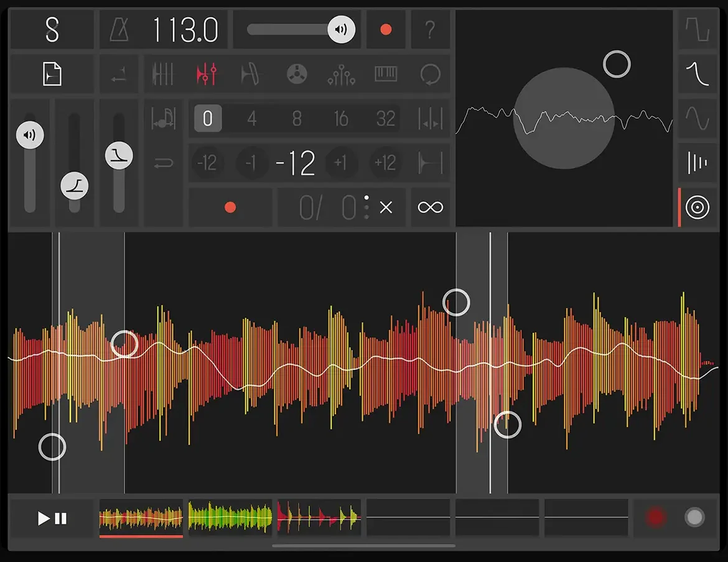The image size is (728, 562).
Task: Toggle the reverse loop arrow icon
Action: tap(164, 163)
